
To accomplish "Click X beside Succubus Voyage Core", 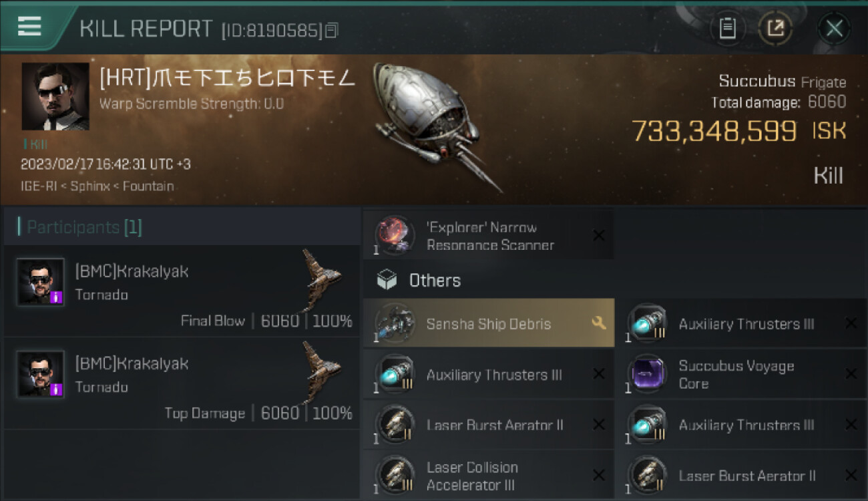I will click(851, 374).
